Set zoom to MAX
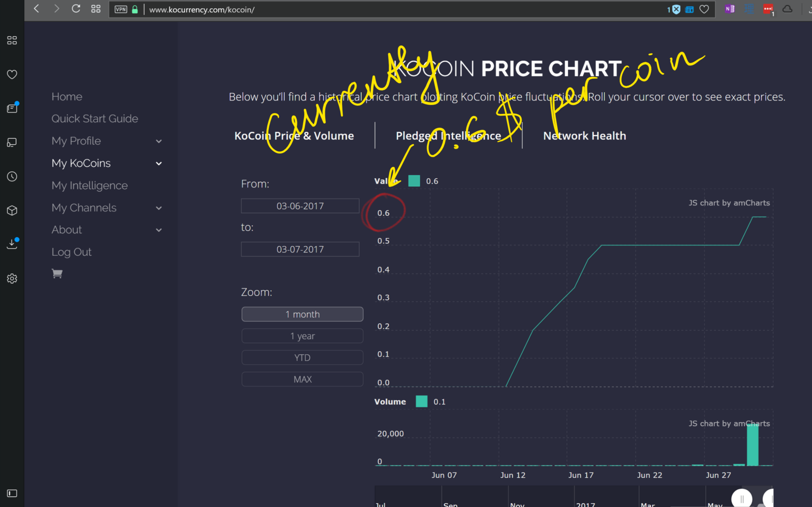The width and height of the screenshot is (812, 507). point(302,379)
